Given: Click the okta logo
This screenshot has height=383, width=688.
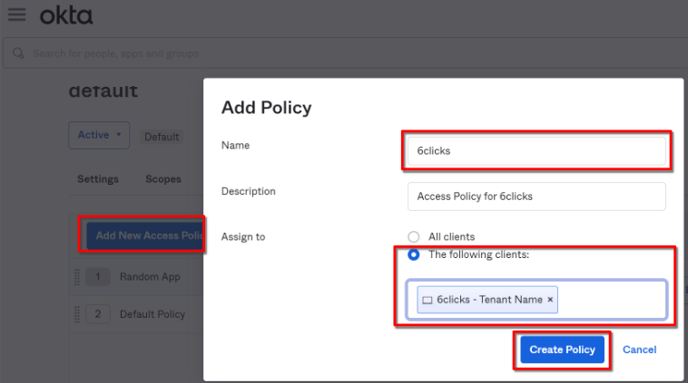Looking at the screenshot, I should click(66, 15).
